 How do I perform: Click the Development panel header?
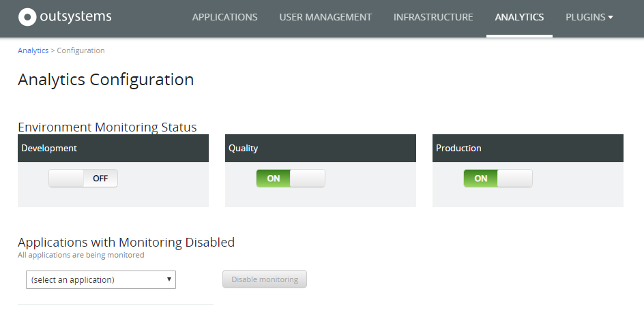[x=113, y=148]
